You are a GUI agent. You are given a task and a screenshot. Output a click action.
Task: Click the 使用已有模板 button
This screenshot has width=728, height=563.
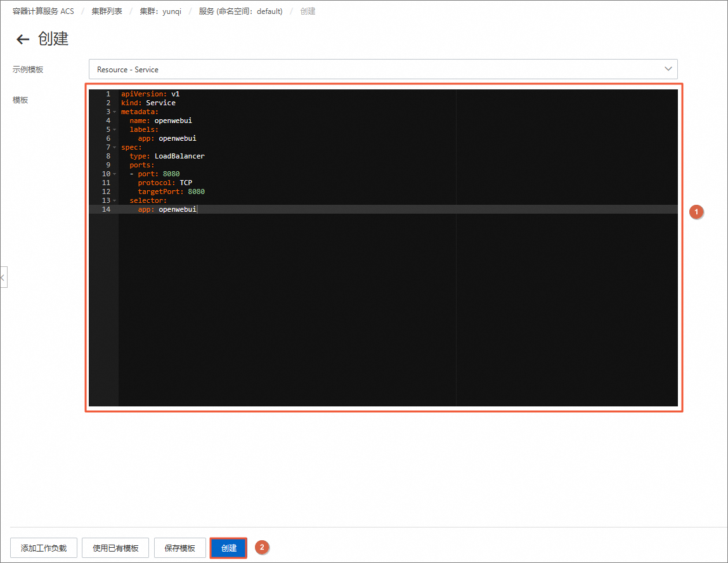click(x=115, y=548)
